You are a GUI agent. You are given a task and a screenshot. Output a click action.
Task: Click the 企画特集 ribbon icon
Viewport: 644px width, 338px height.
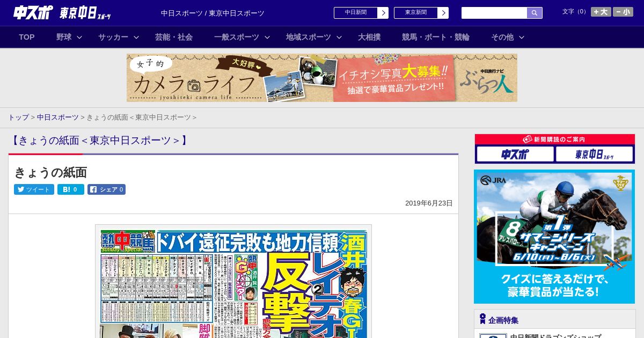pos(482,319)
